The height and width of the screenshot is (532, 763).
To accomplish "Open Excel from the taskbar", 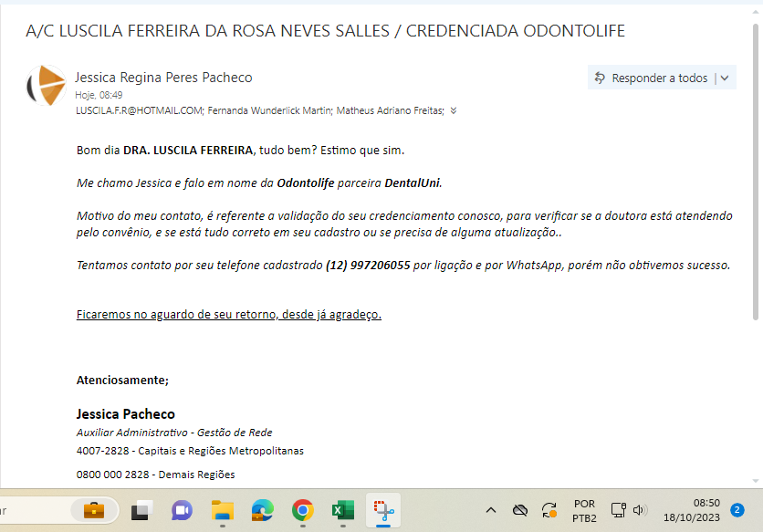I will 343,511.
